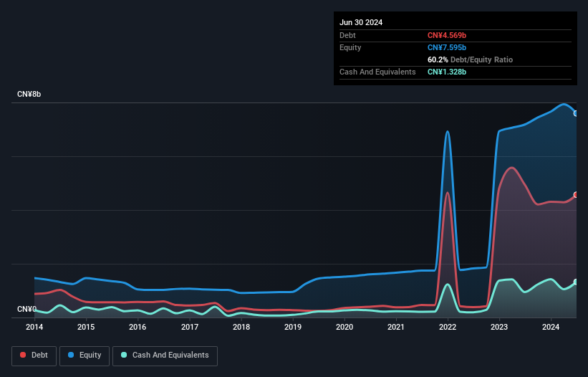Click the 2022 x-axis label
Screen dimensions: 588x377
[x=448, y=327]
